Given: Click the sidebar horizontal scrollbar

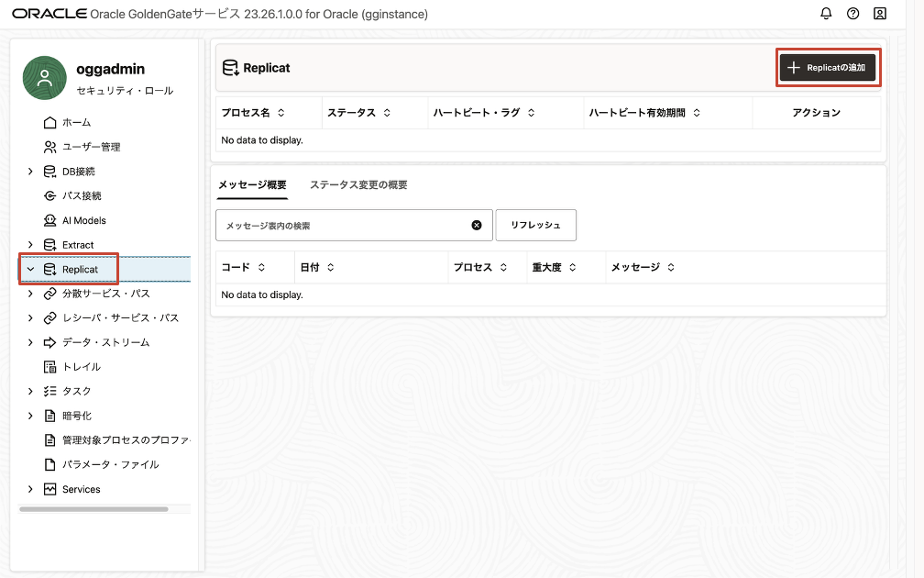Looking at the screenshot, I should [x=93, y=508].
